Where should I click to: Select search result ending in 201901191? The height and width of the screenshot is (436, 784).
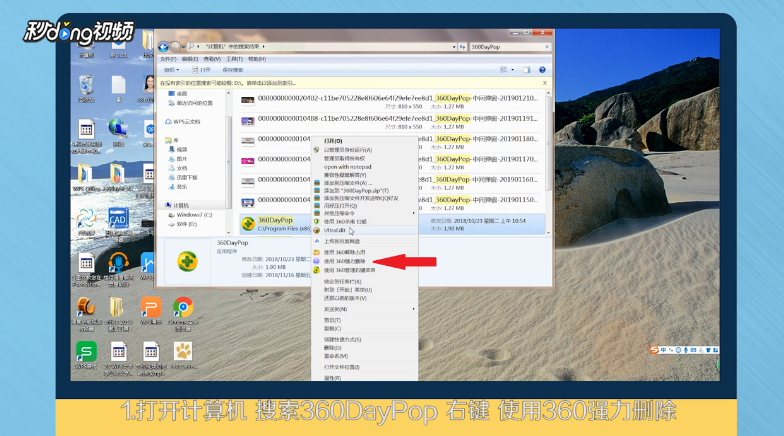[391, 122]
